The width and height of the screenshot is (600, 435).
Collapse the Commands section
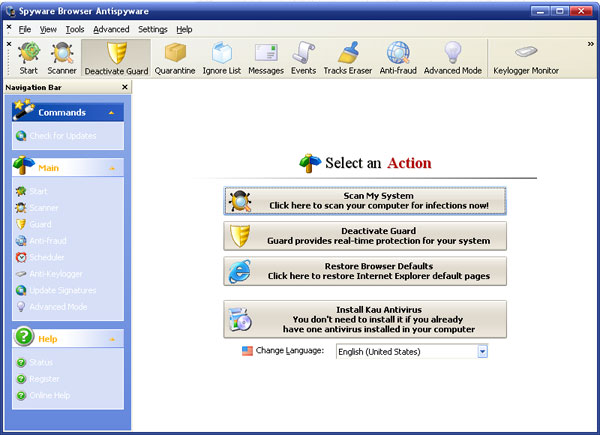tap(111, 113)
